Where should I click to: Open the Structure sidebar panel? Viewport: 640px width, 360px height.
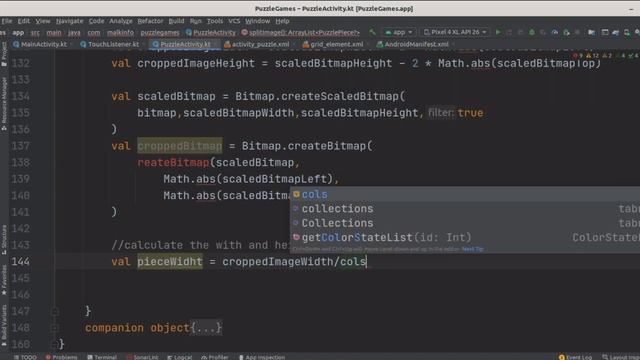point(4,240)
